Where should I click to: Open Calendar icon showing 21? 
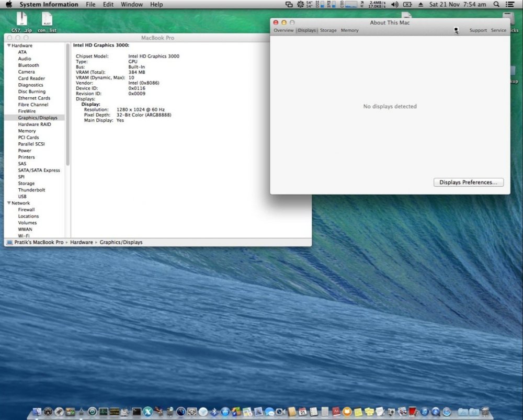[302, 412]
